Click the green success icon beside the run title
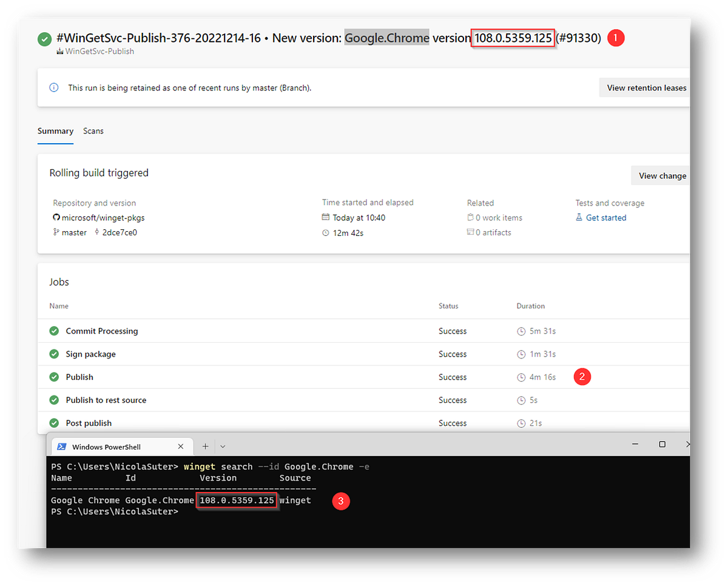Screen dimensions: 728x586 (x=44, y=39)
